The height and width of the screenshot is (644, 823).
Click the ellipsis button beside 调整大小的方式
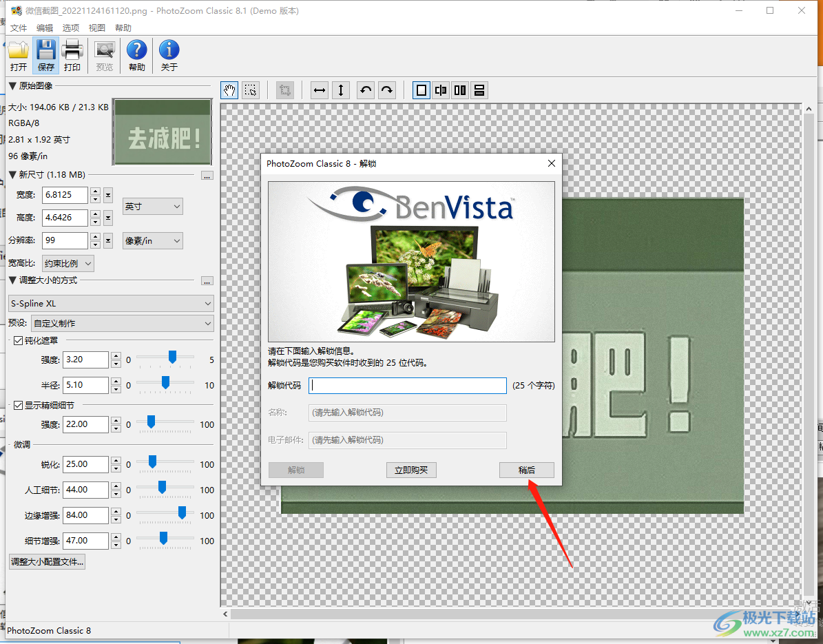[207, 281]
